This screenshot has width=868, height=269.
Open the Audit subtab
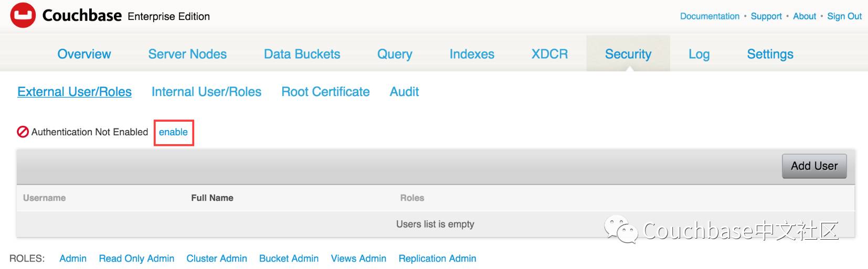(x=404, y=92)
